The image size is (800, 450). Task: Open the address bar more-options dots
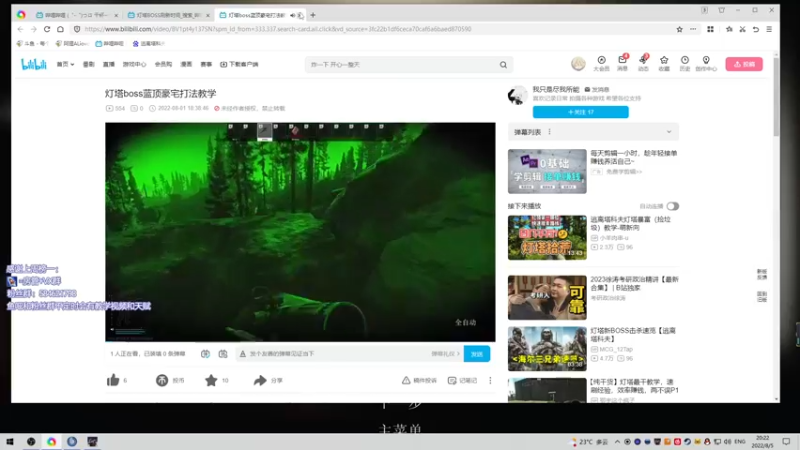click(x=693, y=29)
